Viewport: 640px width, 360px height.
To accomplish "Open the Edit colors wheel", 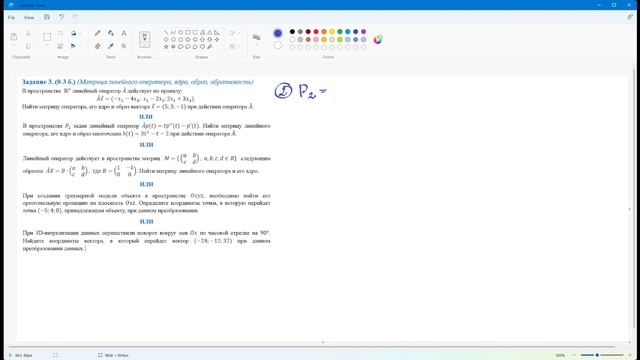I will [378, 39].
